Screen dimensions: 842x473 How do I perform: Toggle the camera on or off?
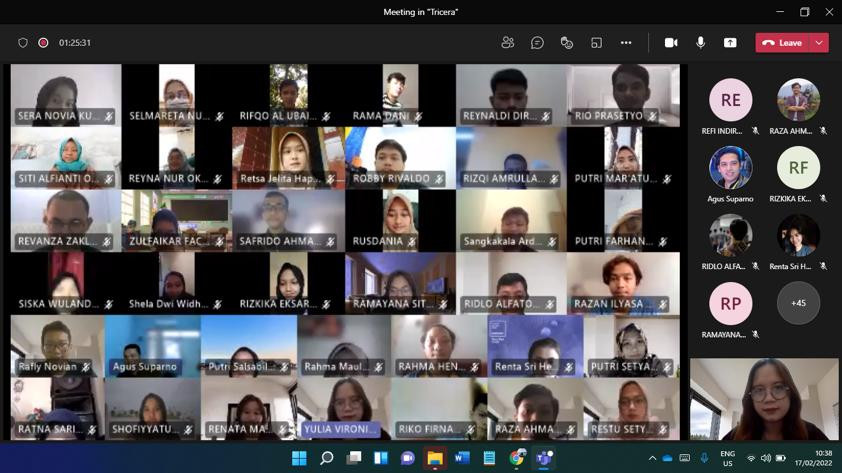point(671,43)
